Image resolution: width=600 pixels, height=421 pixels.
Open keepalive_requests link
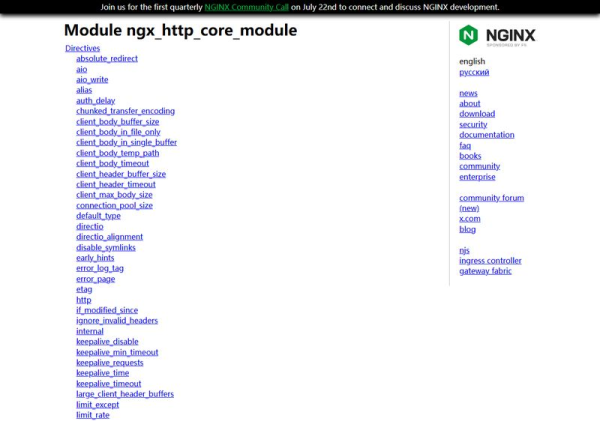pyautogui.click(x=110, y=363)
